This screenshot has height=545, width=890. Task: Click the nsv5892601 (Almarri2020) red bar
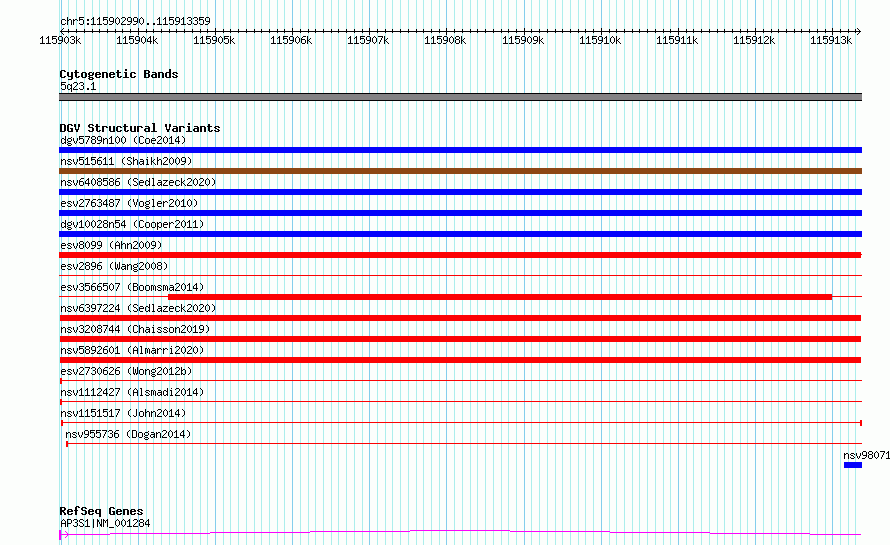pyautogui.click(x=460, y=360)
